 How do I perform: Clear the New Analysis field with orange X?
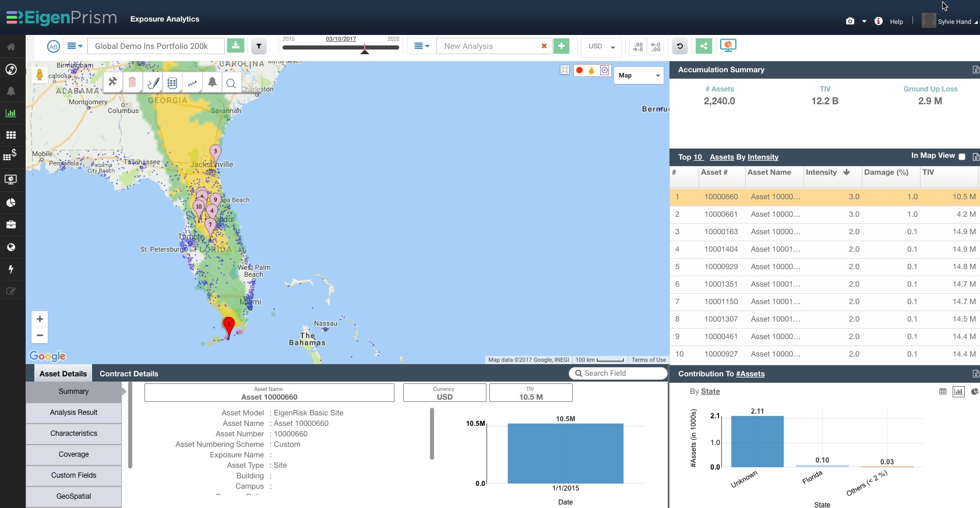(544, 46)
